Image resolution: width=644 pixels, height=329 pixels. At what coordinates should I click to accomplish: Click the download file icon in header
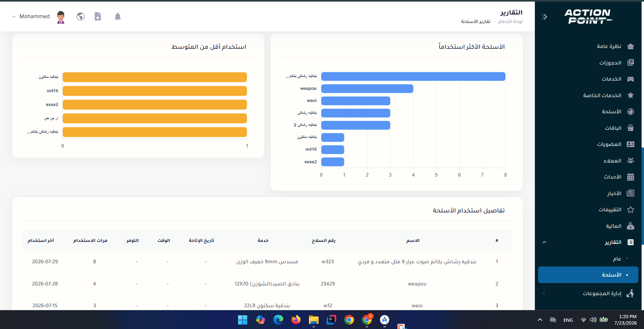98,17
